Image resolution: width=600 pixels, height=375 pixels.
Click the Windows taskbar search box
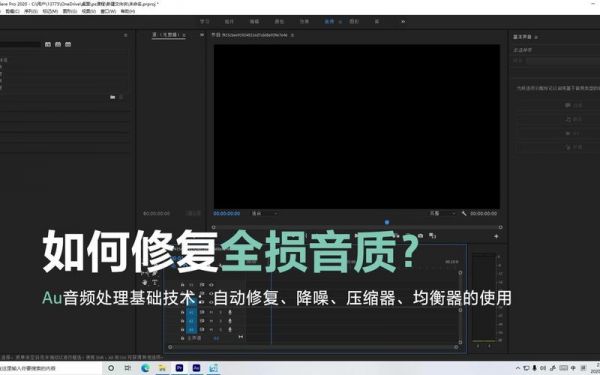pyautogui.click(x=51, y=368)
